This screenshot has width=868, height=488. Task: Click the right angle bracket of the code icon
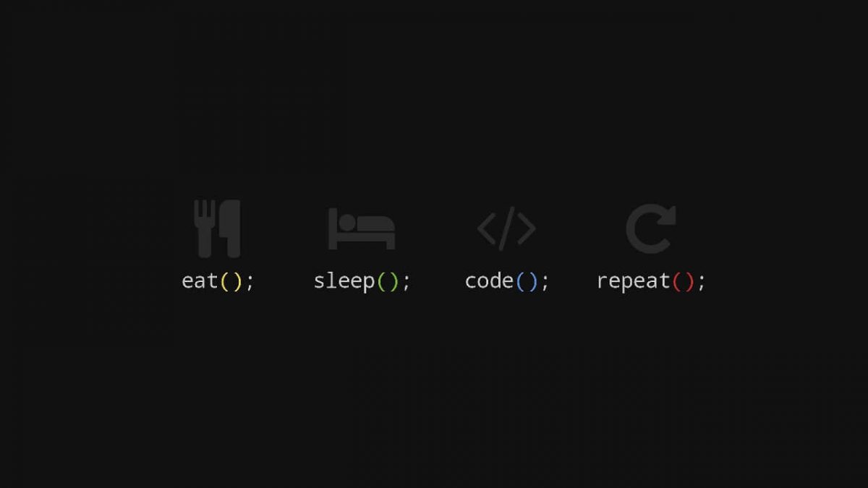527,229
